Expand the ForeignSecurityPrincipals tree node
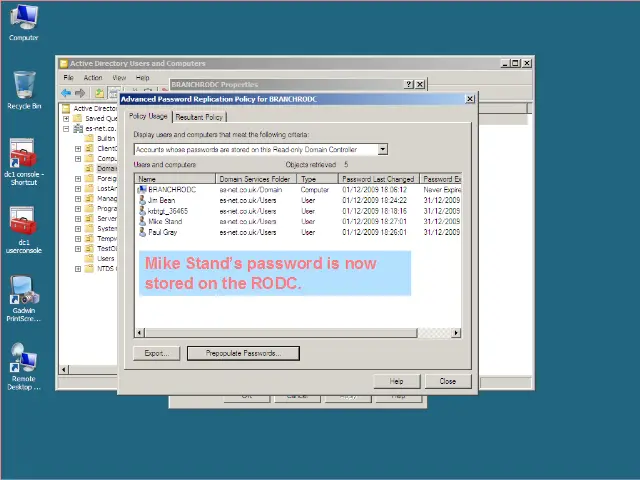Screen dimensions: 640x480 78,179
